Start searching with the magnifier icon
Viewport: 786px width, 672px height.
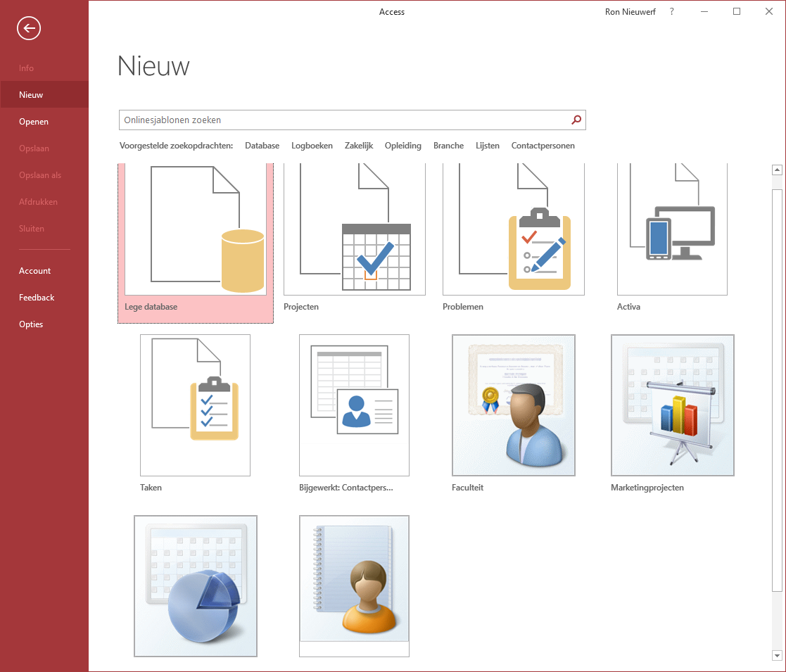coord(576,120)
